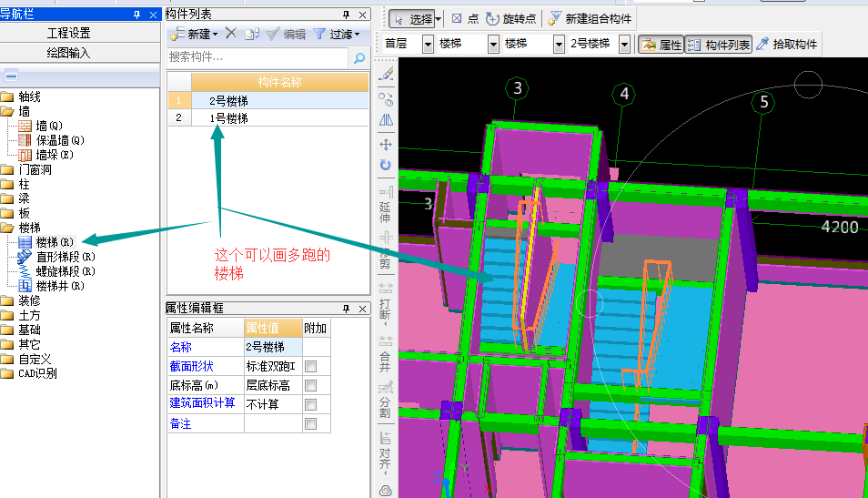Switch to 绘图输入 tab
Viewport: 868px width, 498px height.
pyautogui.click(x=68, y=53)
